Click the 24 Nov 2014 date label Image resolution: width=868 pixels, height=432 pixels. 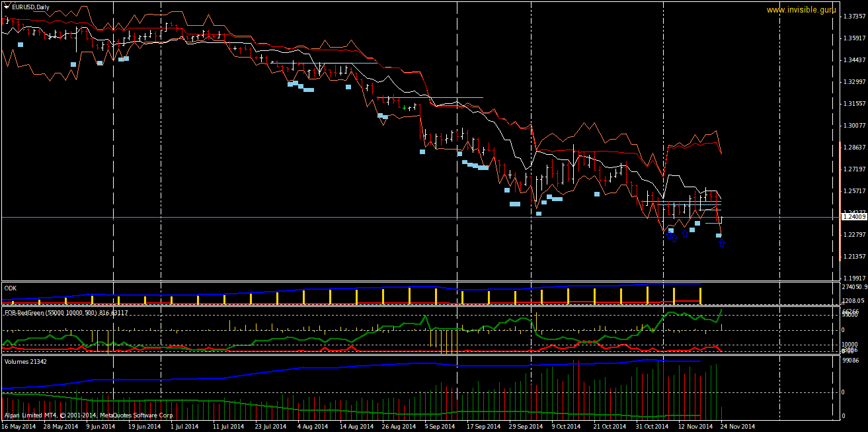[738, 427]
